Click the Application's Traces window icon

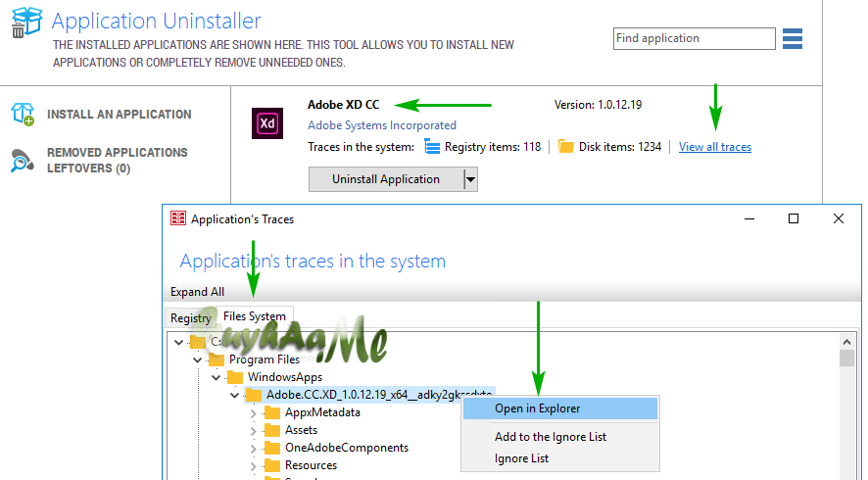click(x=178, y=218)
